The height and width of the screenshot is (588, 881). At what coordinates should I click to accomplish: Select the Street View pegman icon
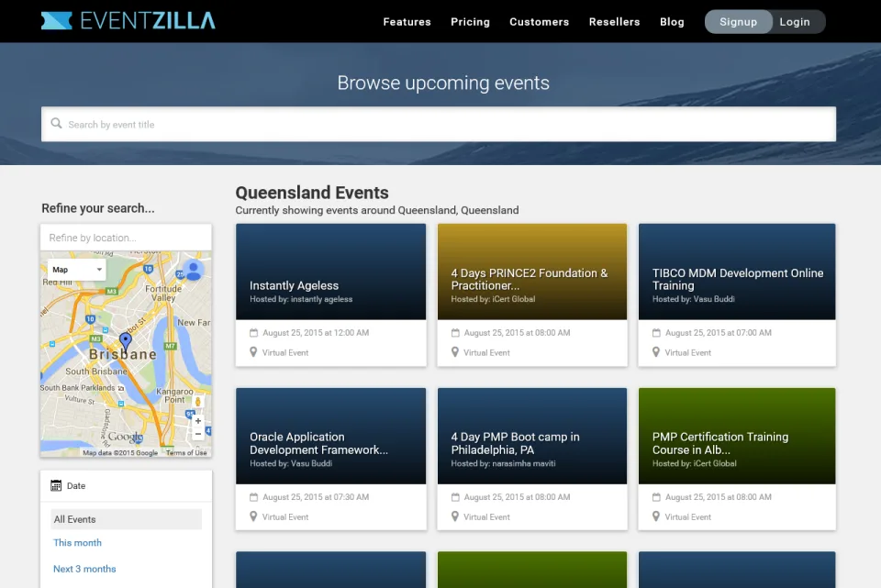click(198, 402)
